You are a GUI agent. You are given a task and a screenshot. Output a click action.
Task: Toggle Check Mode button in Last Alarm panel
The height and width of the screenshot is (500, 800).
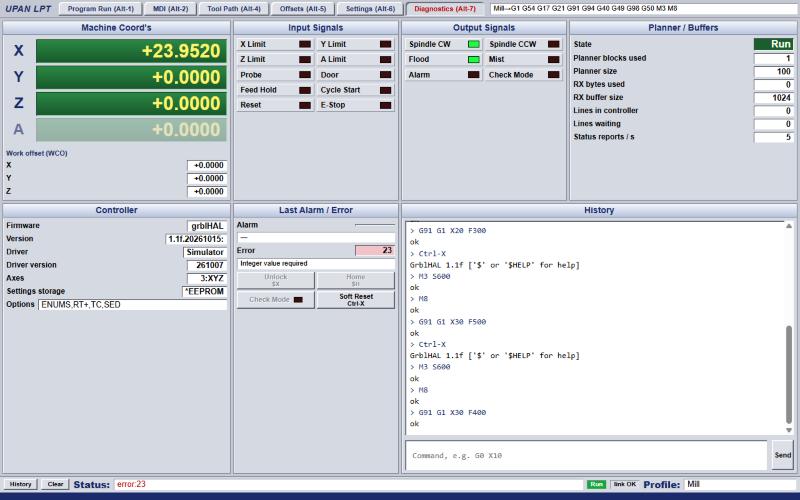276,300
